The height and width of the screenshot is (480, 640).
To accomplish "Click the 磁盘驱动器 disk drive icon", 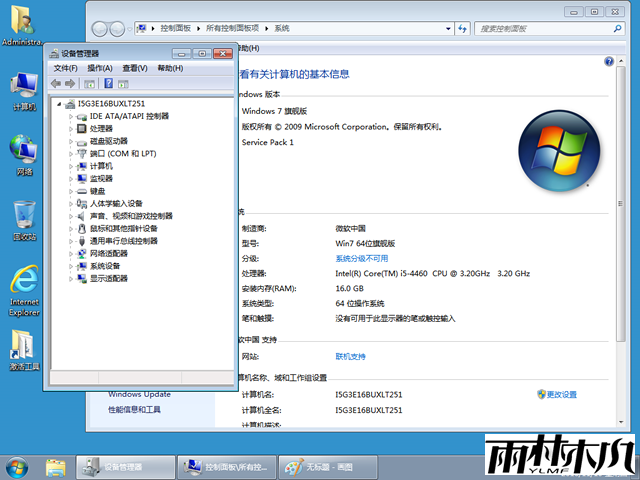I will [82, 142].
